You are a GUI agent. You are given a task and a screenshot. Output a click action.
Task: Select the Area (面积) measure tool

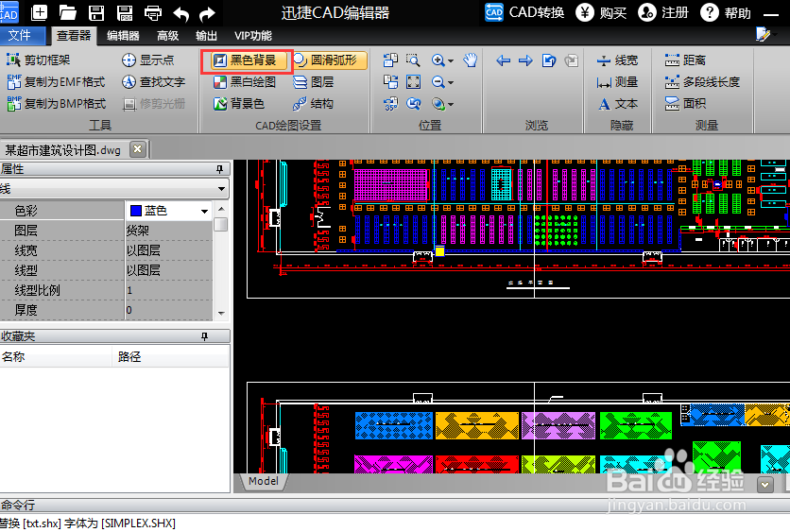coord(685,104)
